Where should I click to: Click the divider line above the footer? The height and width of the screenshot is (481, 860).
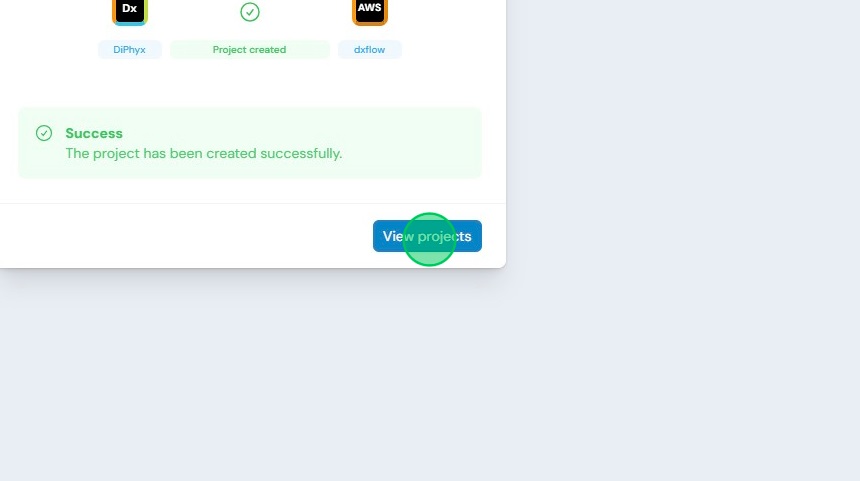pos(252,203)
